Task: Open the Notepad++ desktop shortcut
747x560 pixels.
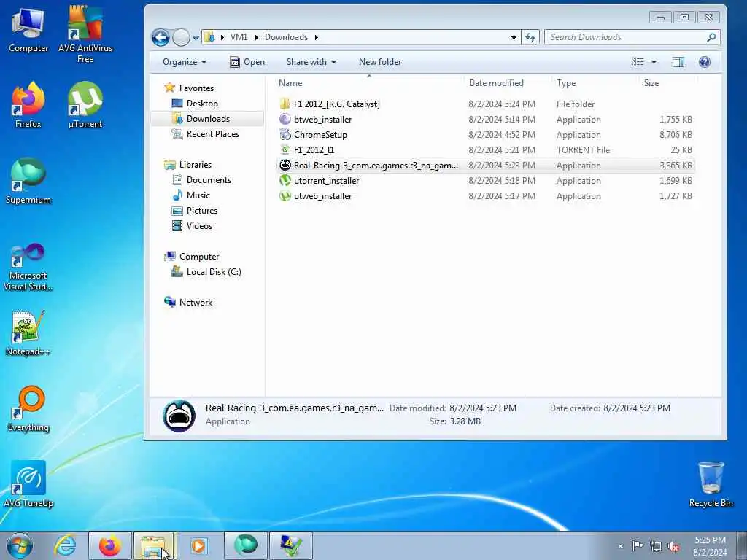Action: [x=28, y=332]
